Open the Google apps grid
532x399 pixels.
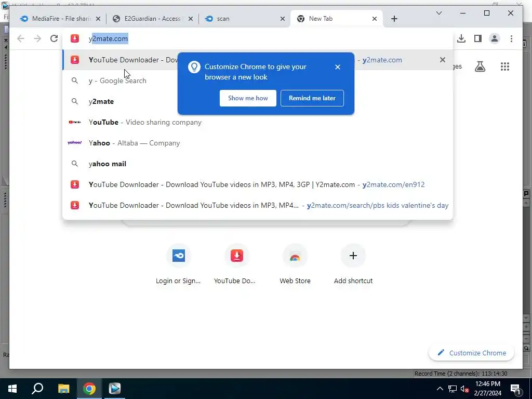click(505, 66)
